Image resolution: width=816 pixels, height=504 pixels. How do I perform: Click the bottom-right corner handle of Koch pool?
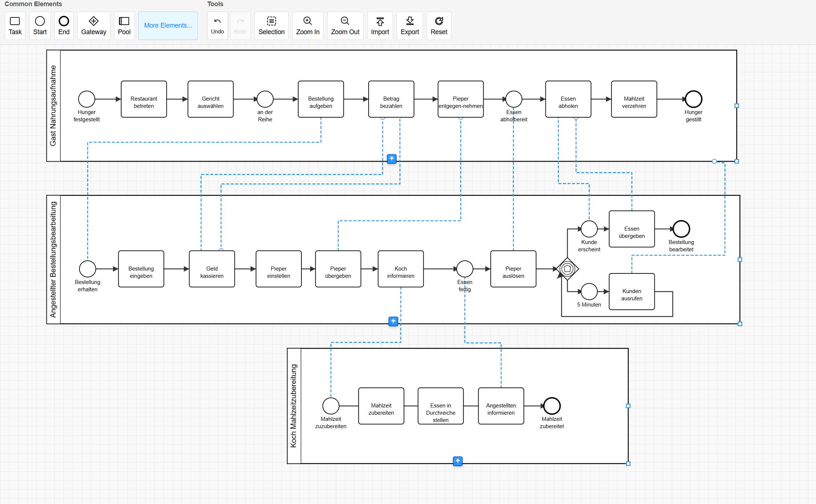[628, 464]
